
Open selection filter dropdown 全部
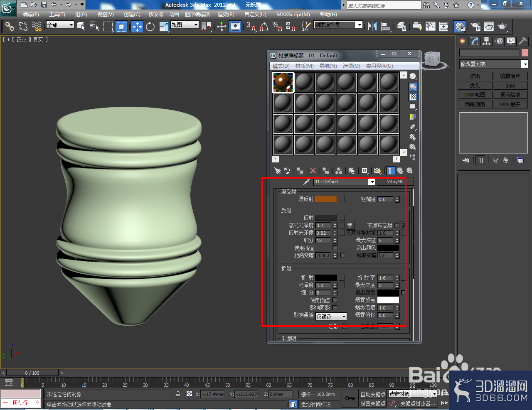(60, 25)
